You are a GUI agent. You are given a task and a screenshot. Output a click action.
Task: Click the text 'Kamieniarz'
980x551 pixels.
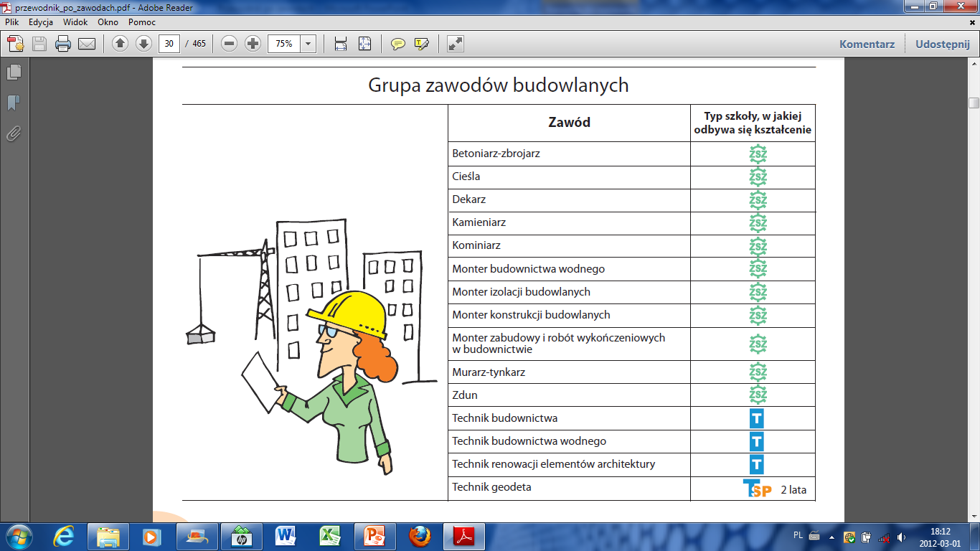tap(479, 222)
